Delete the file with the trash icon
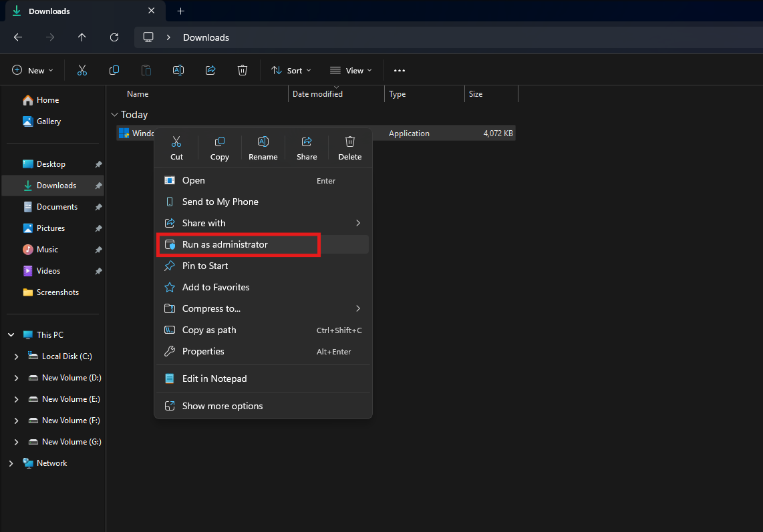Viewport: 763px width, 532px height. (243, 70)
